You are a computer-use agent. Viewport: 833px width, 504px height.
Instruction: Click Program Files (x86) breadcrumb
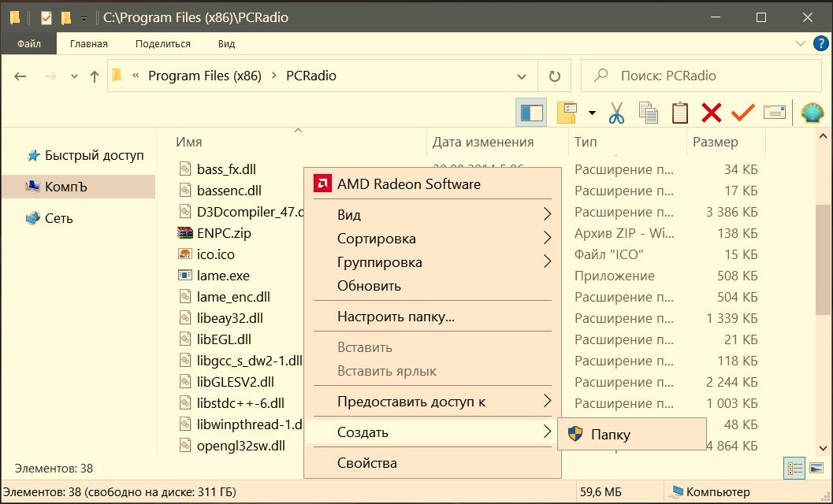[x=205, y=76]
